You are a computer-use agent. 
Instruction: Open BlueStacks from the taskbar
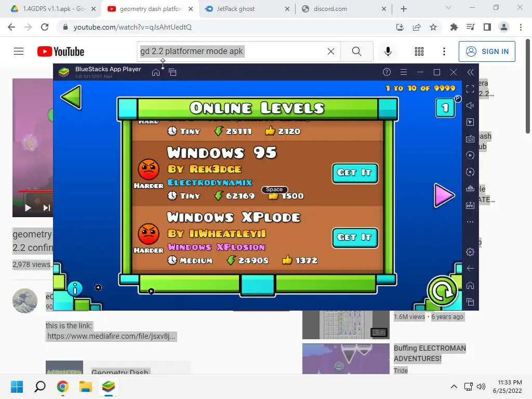(108, 387)
